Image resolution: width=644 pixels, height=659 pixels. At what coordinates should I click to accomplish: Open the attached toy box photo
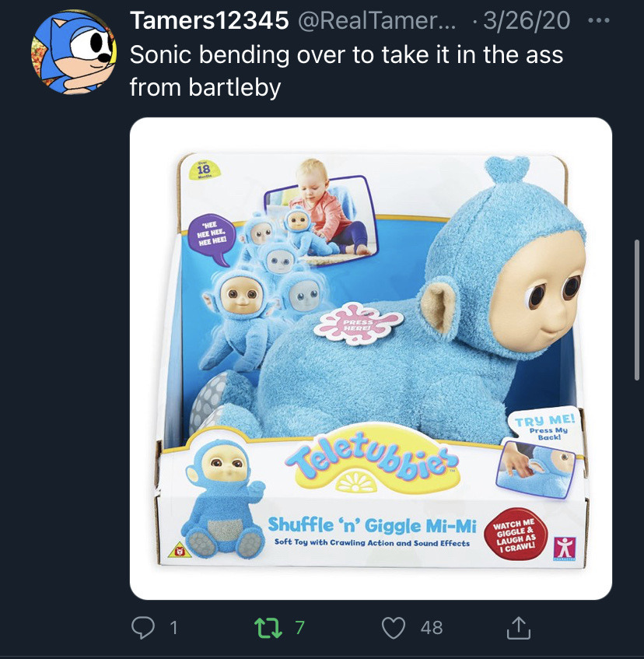click(370, 358)
